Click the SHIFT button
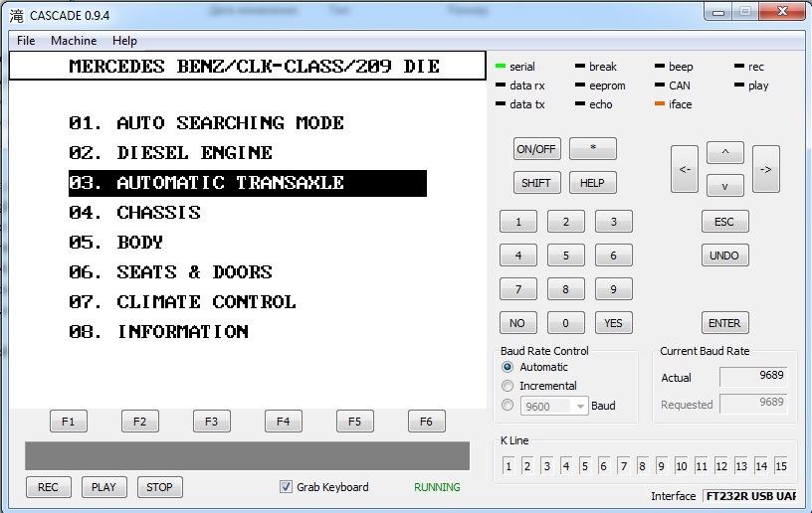The image size is (812, 513). 536,183
